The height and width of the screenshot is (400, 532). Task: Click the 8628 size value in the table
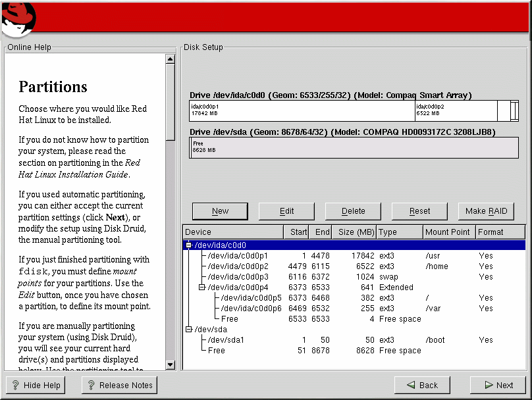(365, 350)
